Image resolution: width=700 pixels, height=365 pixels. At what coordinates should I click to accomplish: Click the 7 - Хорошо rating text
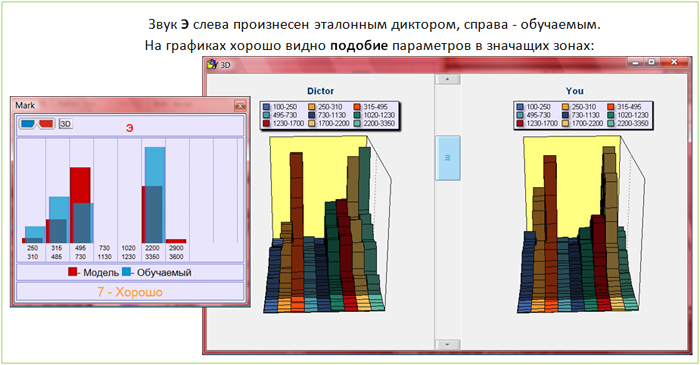click(130, 292)
